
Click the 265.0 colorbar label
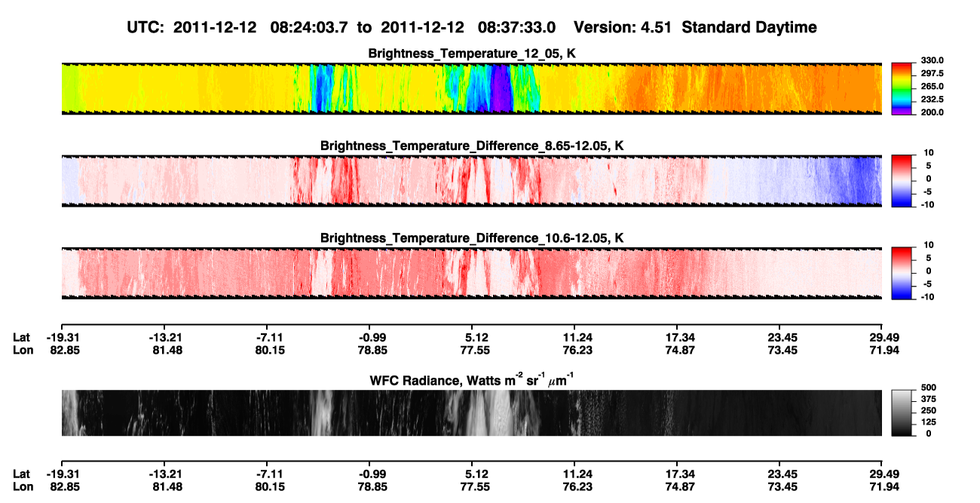pos(933,87)
